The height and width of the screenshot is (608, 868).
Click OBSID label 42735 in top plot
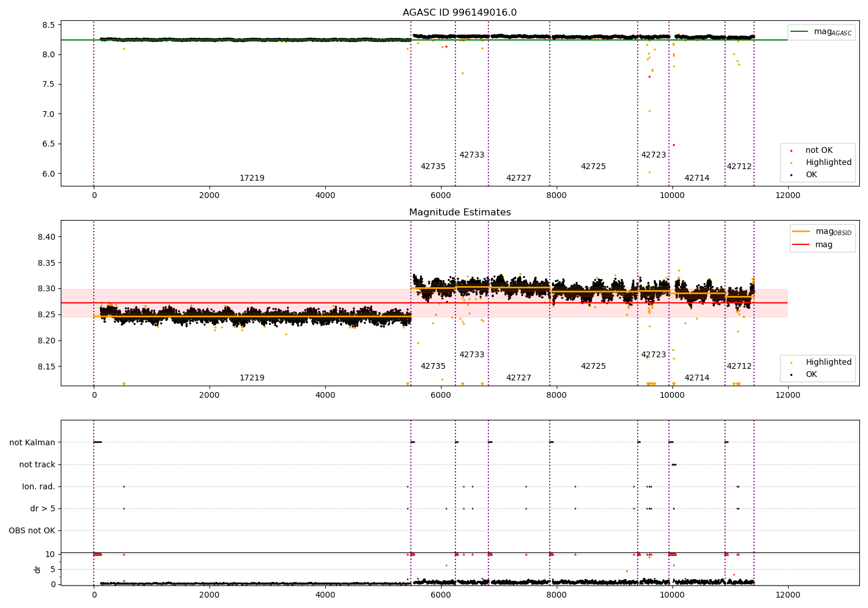click(433, 167)
